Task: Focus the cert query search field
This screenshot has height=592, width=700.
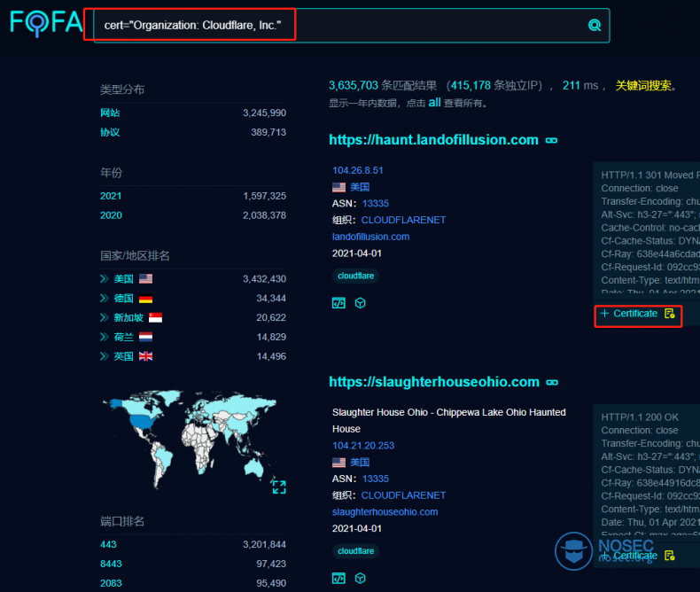Action: pos(352,26)
